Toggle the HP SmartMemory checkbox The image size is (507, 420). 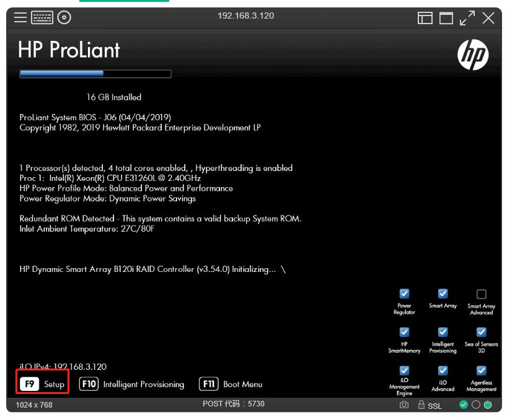coord(404,332)
